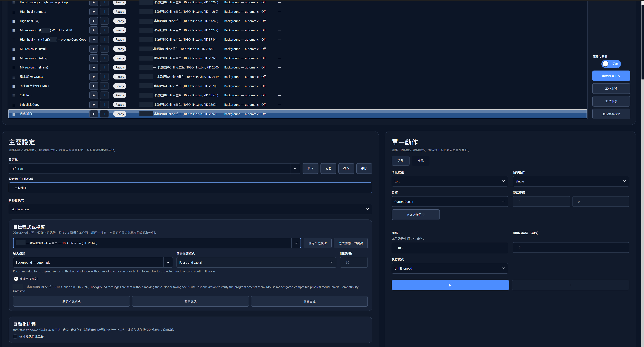Switch to the 滑鼠 tab
The width and height of the screenshot is (644, 347).
coord(421,161)
